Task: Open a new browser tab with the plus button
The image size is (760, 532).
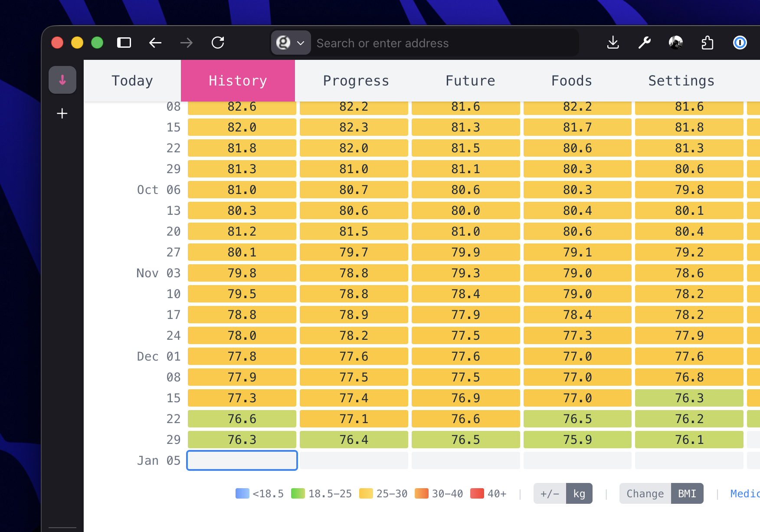Action: tap(62, 113)
